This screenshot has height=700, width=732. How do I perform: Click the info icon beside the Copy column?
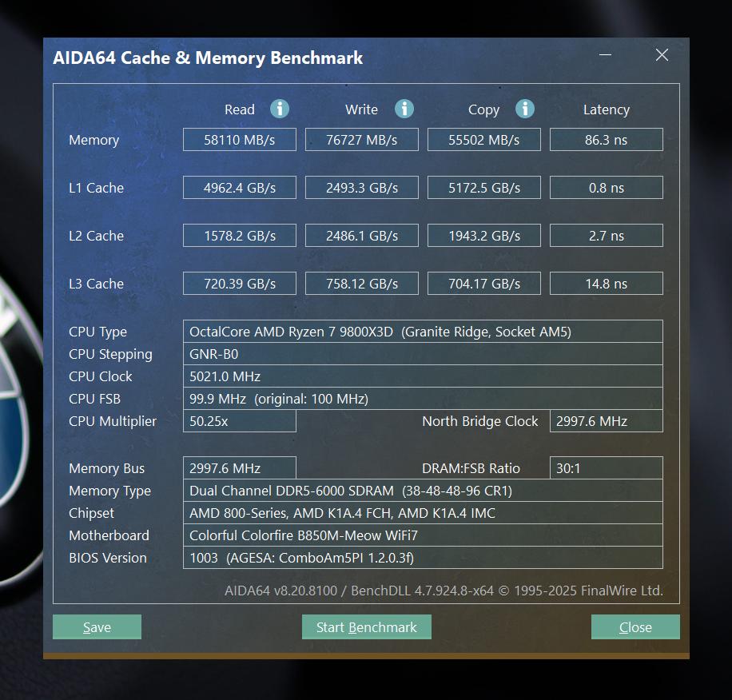point(525,109)
